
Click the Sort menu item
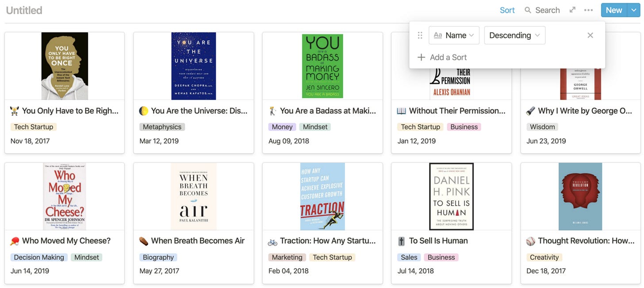coord(507,10)
